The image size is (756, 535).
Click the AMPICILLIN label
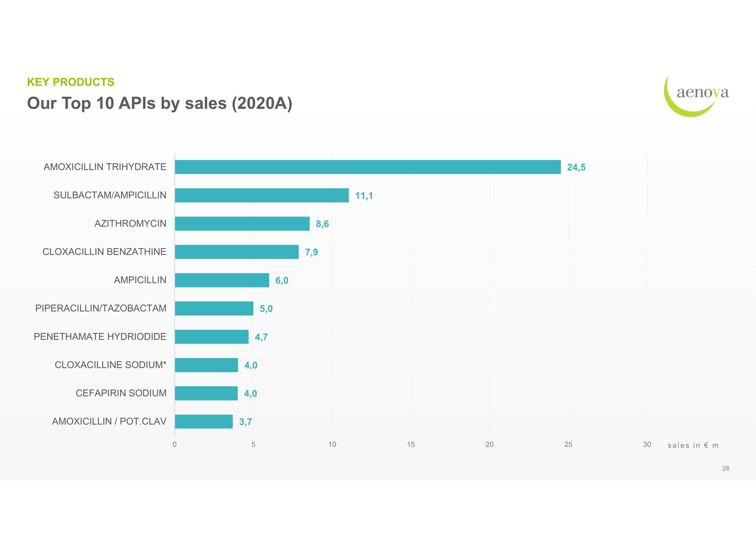[140, 280]
